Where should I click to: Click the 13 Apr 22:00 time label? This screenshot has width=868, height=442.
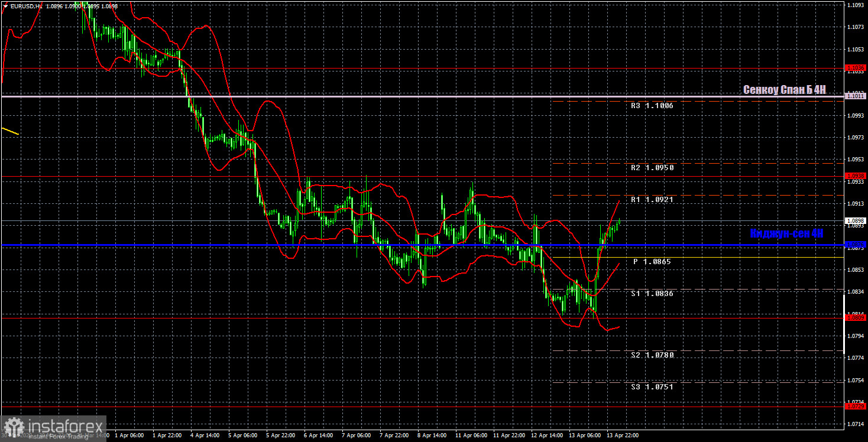(x=622, y=435)
